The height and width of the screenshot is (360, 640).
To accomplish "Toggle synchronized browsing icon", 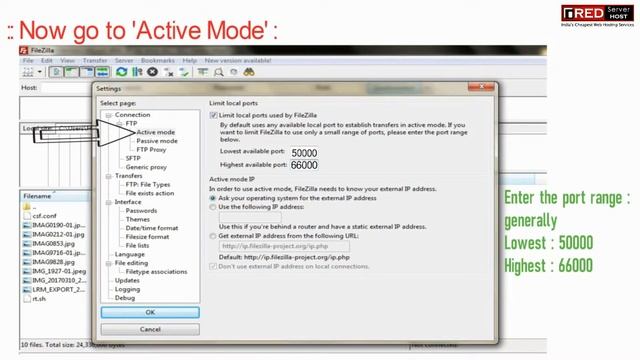I will click(233, 72).
